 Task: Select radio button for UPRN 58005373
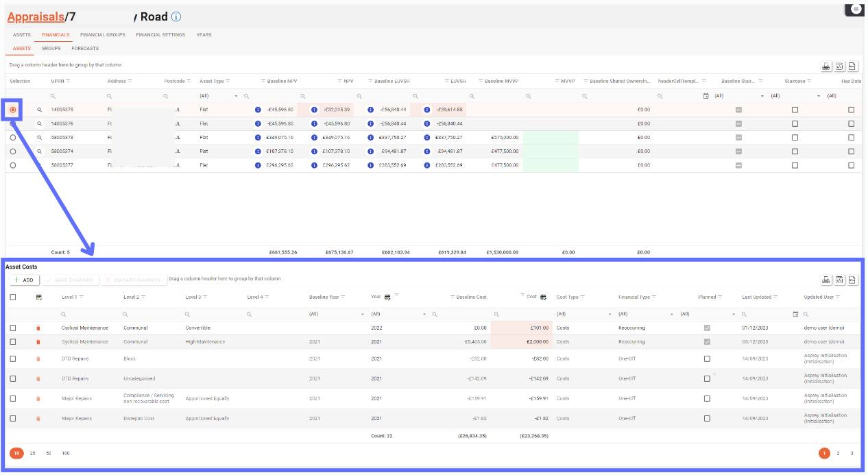[x=13, y=137]
